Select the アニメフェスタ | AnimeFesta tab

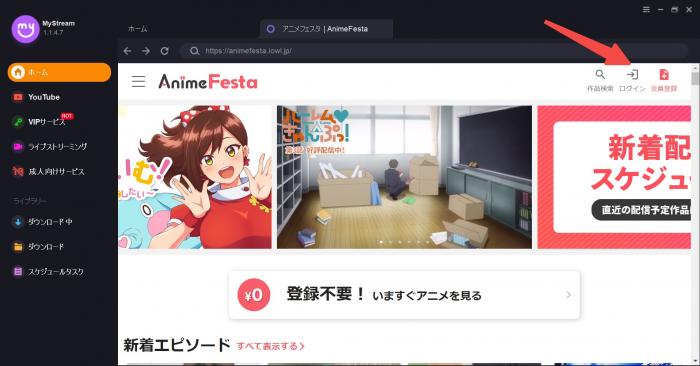tap(326, 29)
